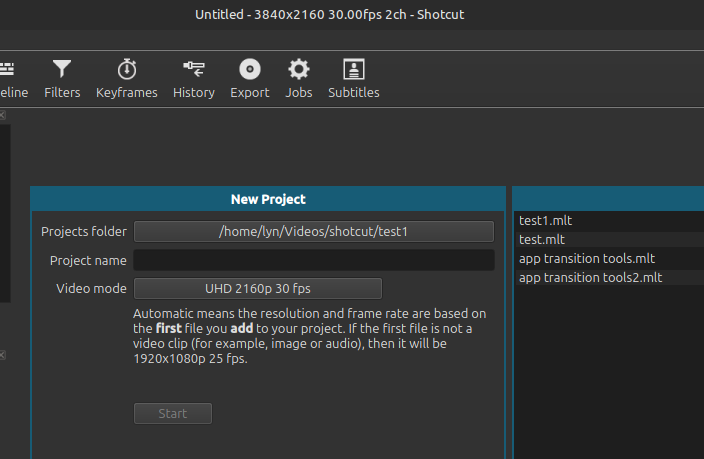Show the Subtitles panel

coord(354,79)
